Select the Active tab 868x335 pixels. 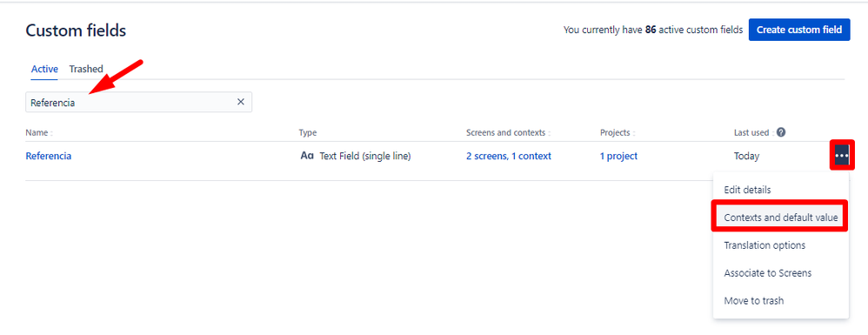(44, 70)
